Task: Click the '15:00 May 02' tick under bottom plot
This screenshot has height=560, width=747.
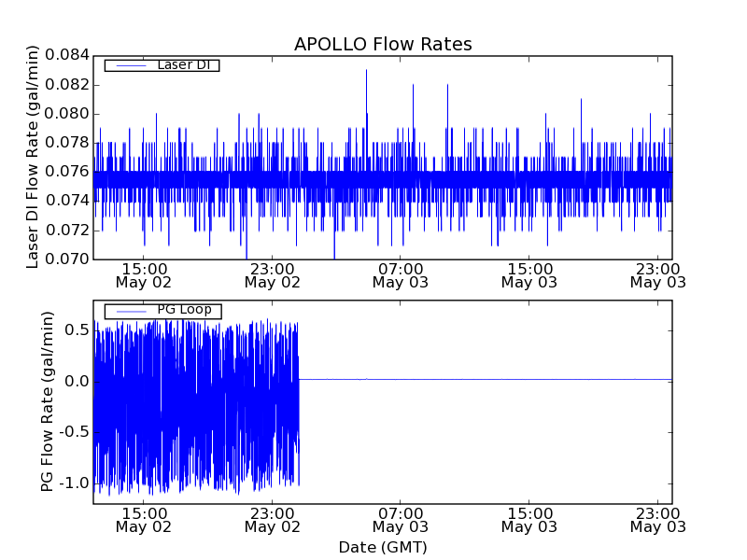Action: [x=143, y=520]
